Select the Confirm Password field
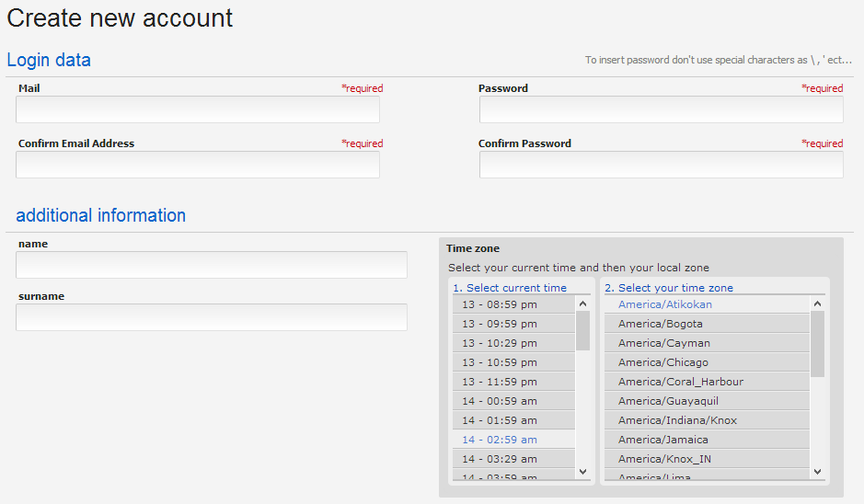Image resolution: width=864 pixels, height=504 pixels. (x=662, y=165)
